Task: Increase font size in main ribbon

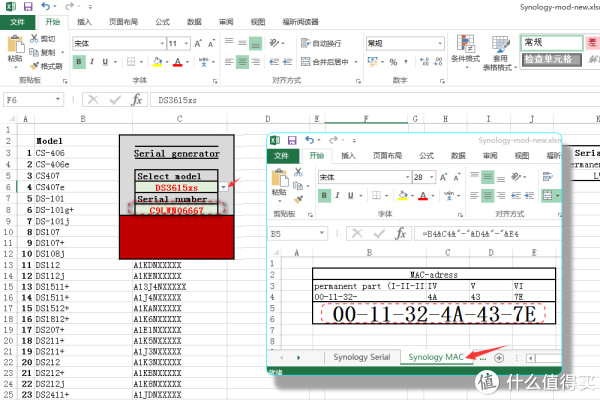Action: (198, 44)
